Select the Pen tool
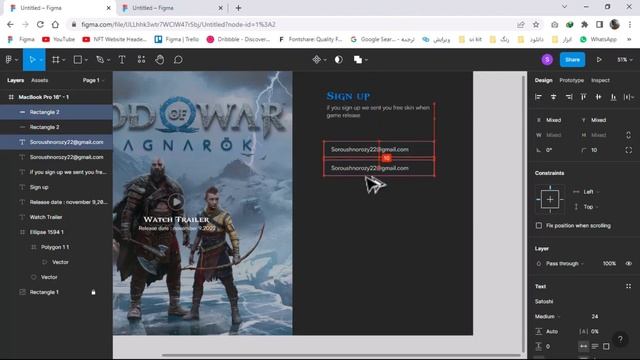The height and width of the screenshot is (360, 640). (x=100, y=60)
